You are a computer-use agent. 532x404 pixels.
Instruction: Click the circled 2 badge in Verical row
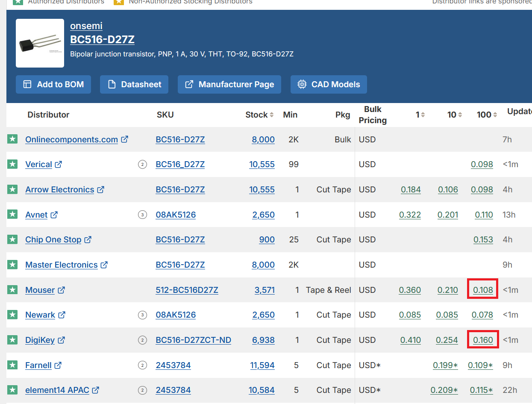click(142, 165)
